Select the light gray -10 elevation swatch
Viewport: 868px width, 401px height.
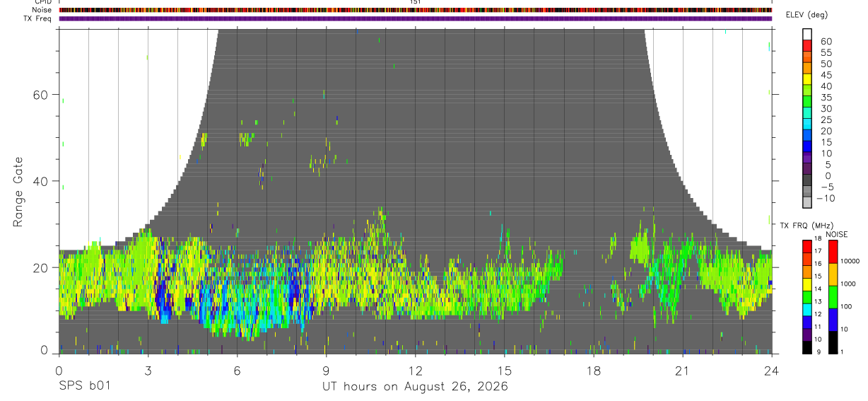coord(807,202)
